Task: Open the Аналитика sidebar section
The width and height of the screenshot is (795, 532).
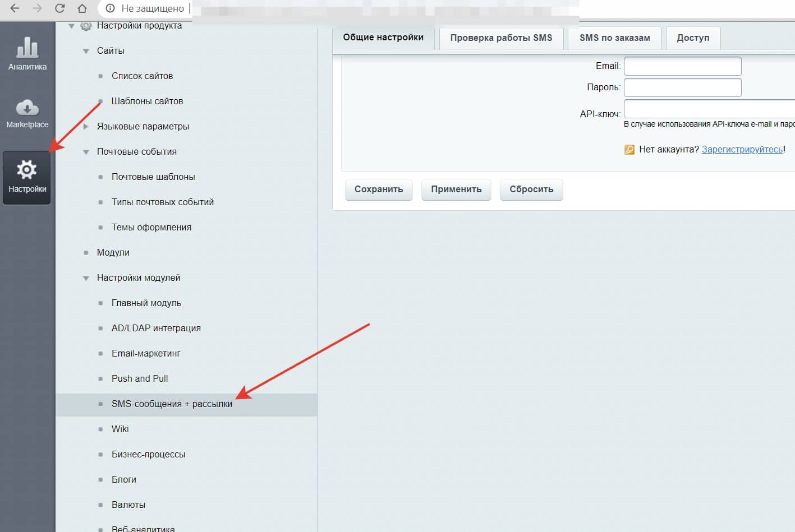Action: point(27,56)
